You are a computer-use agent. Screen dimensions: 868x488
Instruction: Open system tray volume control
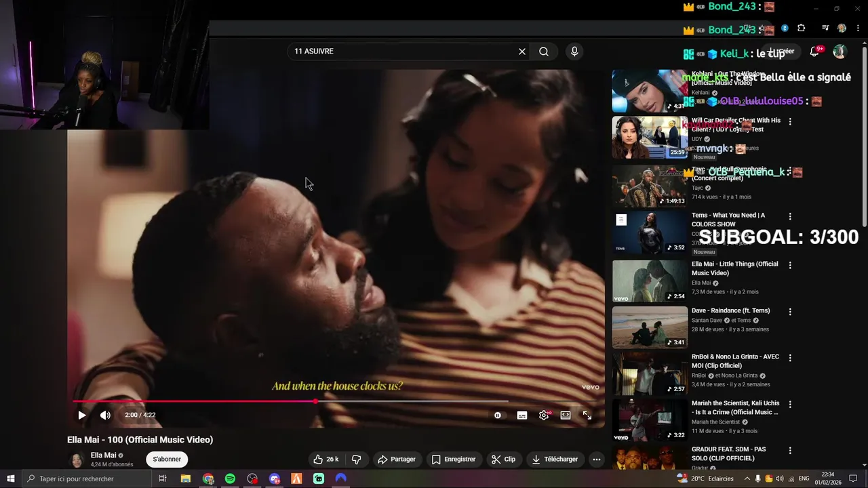[781, 479]
